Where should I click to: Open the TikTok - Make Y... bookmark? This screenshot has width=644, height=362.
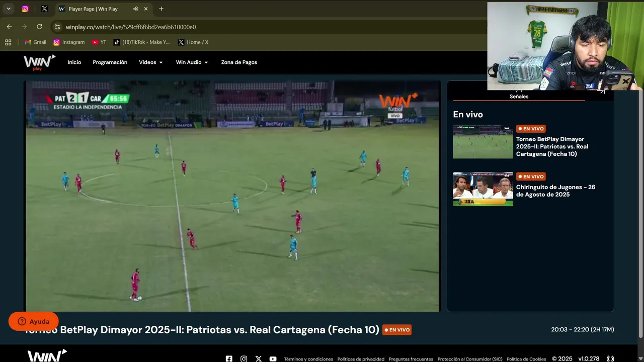142,42
